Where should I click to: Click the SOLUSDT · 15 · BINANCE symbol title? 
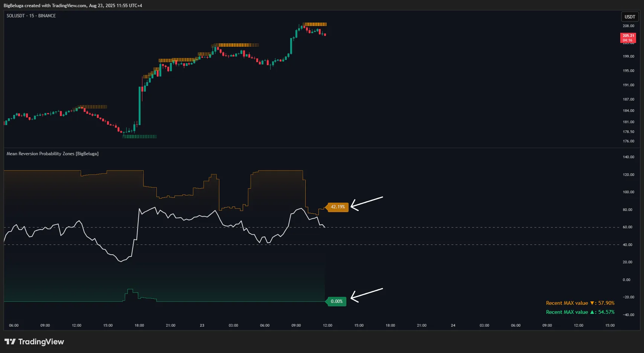31,16
